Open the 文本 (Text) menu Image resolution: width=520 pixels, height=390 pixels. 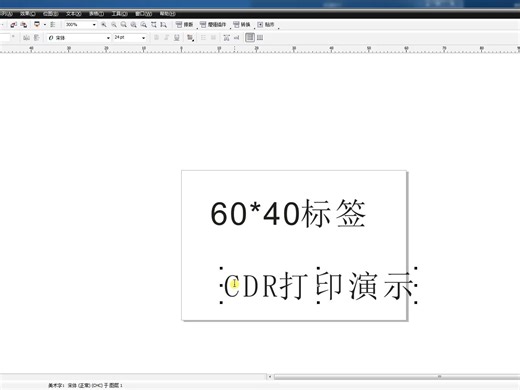(74, 14)
